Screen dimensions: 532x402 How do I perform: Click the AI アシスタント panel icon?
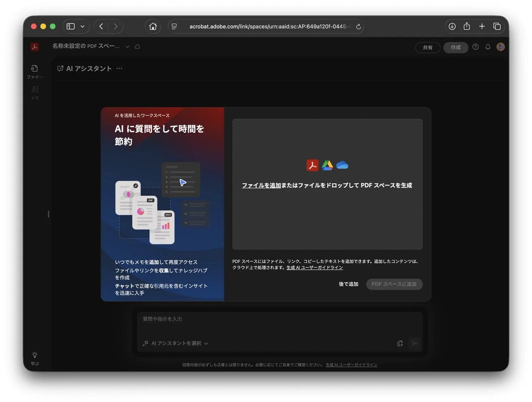60,68
